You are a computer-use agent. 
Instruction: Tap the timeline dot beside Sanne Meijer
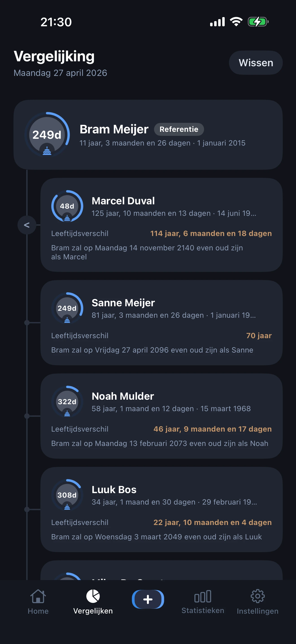(27, 323)
